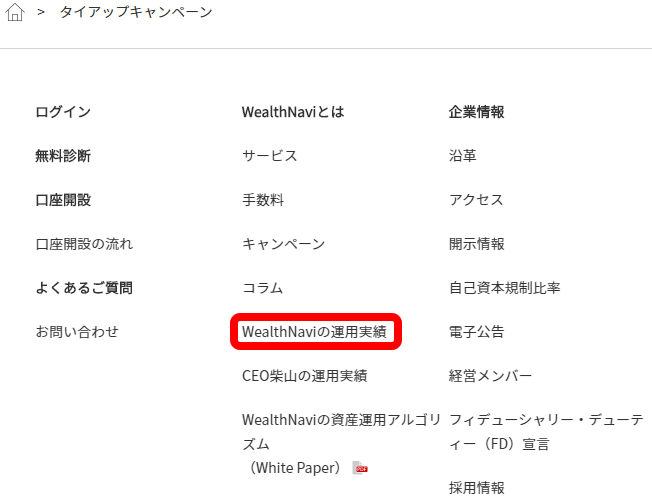This screenshot has width=652, height=502.
Task: Open the ログイン link
Action: click(x=63, y=112)
